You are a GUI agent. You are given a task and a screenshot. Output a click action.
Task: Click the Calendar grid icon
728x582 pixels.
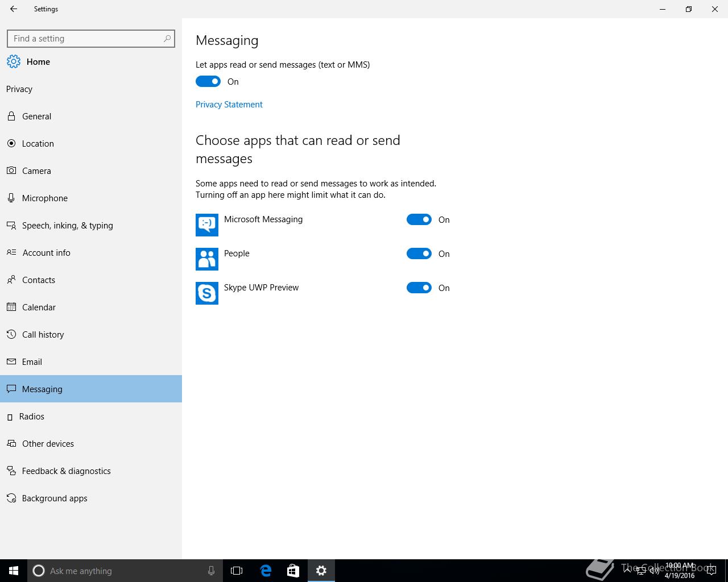pyautogui.click(x=11, y=307)
